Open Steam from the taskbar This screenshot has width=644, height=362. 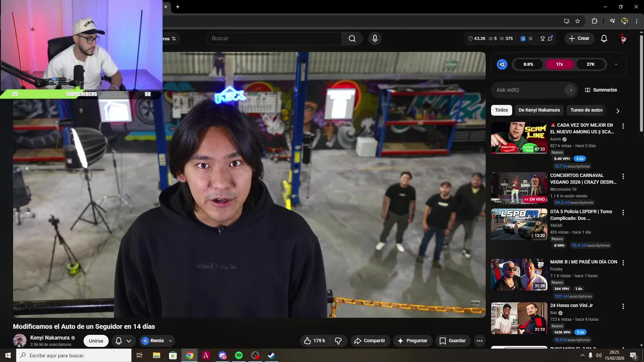coord(271,355)
